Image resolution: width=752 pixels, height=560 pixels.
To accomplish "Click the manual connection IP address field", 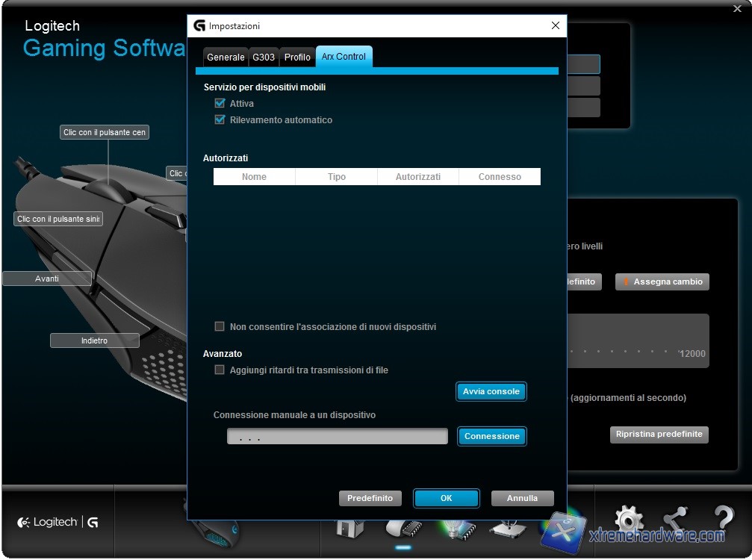I will 337,437.
